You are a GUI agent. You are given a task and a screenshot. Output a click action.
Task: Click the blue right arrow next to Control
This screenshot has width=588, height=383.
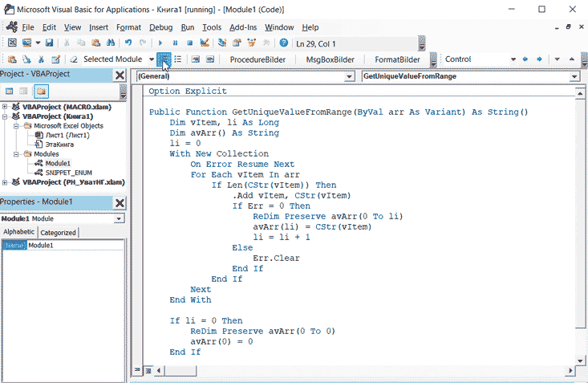[539, 59]
